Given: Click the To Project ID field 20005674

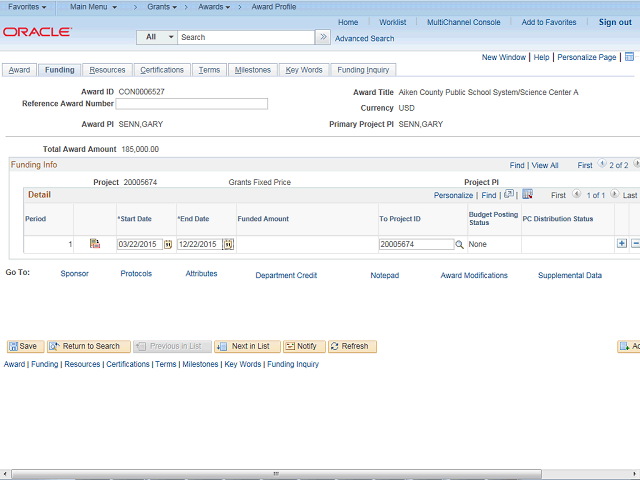Looking at the screenshot, I should pyautogui.click(x=416, y=244).
